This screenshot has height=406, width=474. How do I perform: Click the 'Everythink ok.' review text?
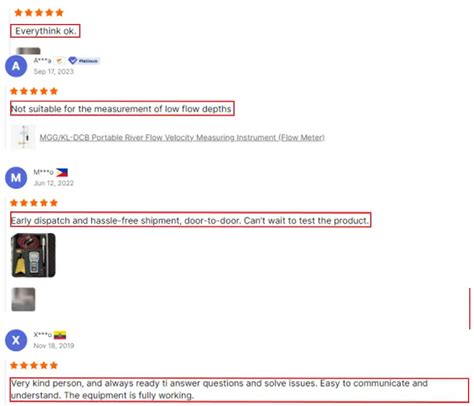pyautogui.click(x=46, y=31)
